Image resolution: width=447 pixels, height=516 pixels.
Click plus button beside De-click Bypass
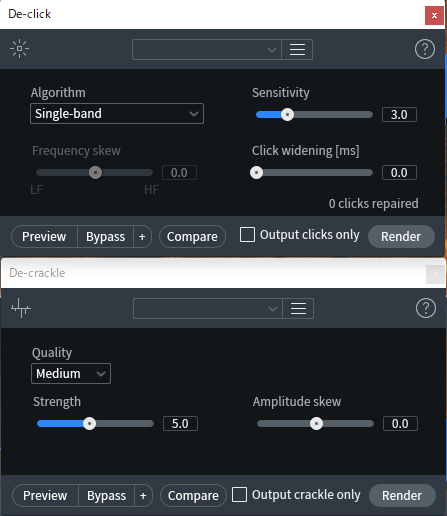(142, 237)
